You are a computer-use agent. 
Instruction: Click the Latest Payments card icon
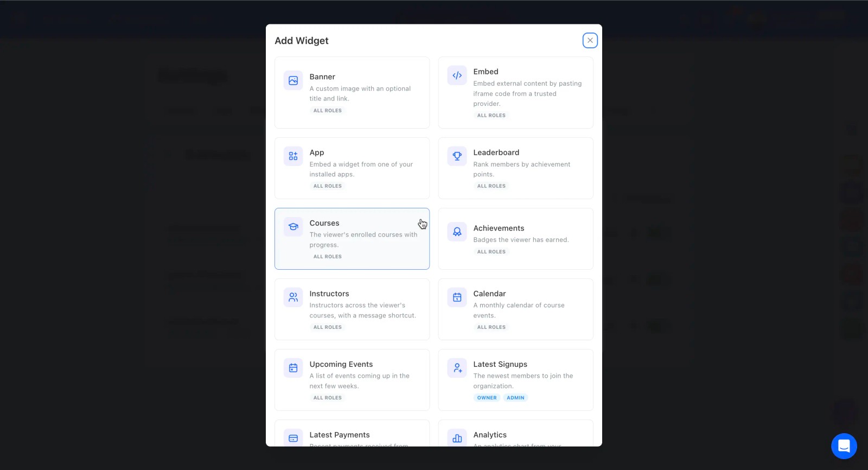293,437
